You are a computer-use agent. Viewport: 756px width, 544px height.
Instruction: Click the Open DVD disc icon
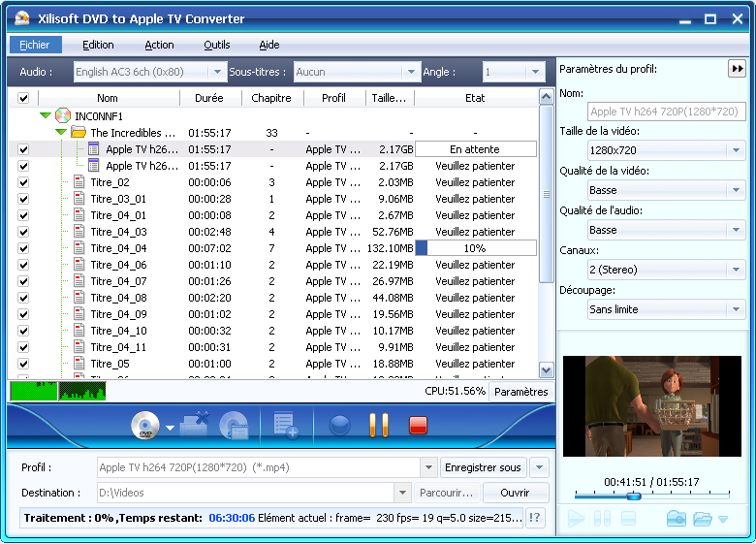tap(145, 426)
